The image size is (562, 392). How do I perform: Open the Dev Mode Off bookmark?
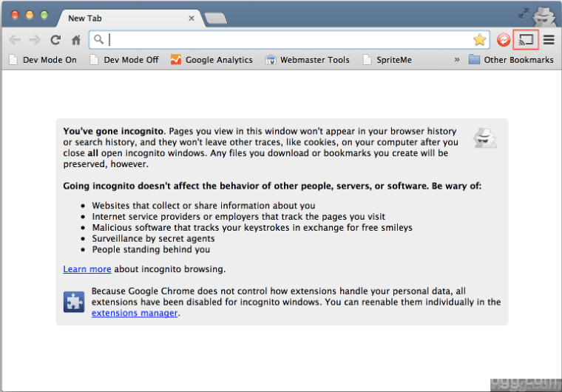tap(124, 59)
